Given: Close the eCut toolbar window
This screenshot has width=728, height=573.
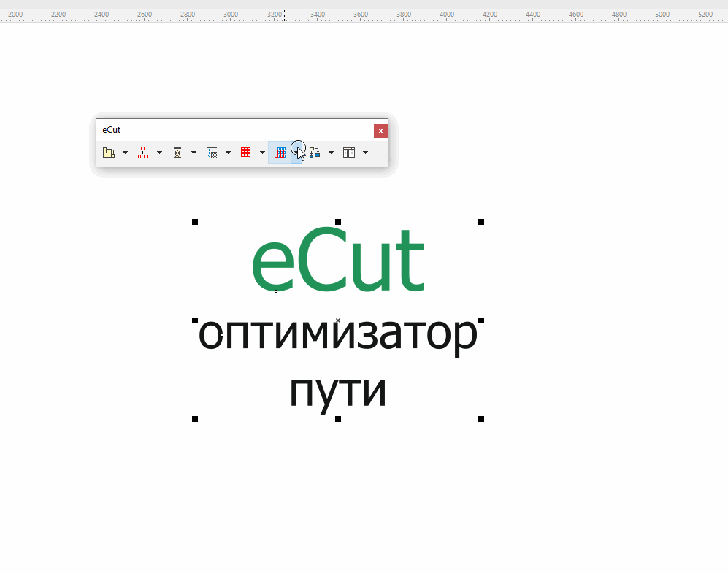Looking at the screenshot, I should point(380,131).
